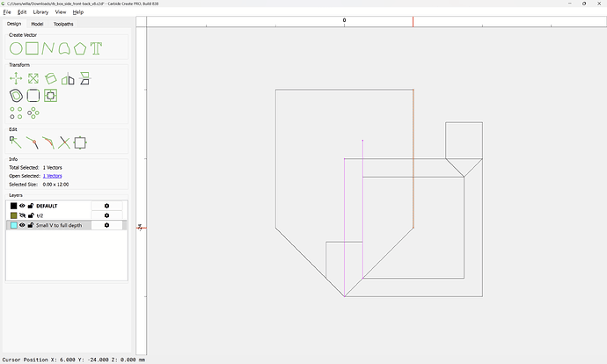Toggle lock on Small V to full depth layer
The height and width of the screenshot is (364, 607).
pyautogui.click(x=31, y=225)
